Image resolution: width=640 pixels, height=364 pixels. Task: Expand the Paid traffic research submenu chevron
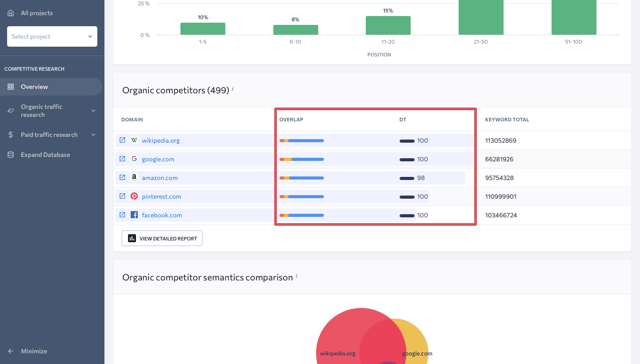pos(93,135)
